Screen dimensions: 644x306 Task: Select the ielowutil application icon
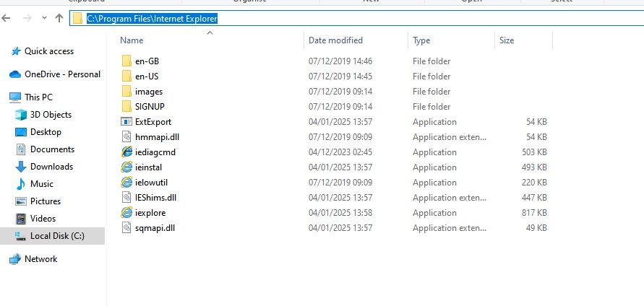click(x=127, y=183)
